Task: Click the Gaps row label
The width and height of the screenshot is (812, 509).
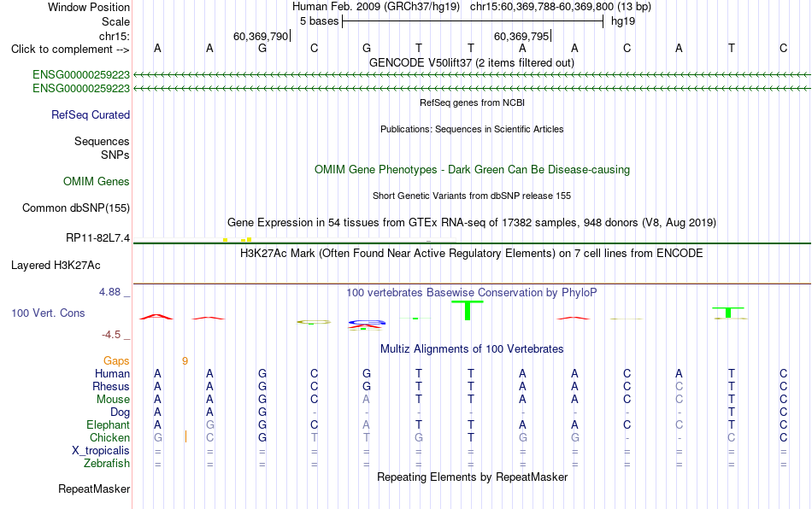Action: point(116,360)
